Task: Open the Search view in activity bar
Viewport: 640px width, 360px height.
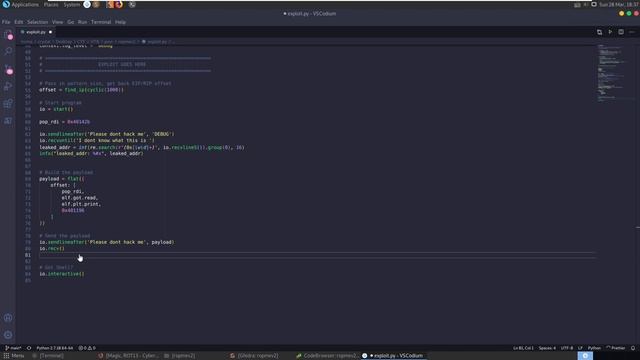Action: pyautogui.click(x=8, y=51)
